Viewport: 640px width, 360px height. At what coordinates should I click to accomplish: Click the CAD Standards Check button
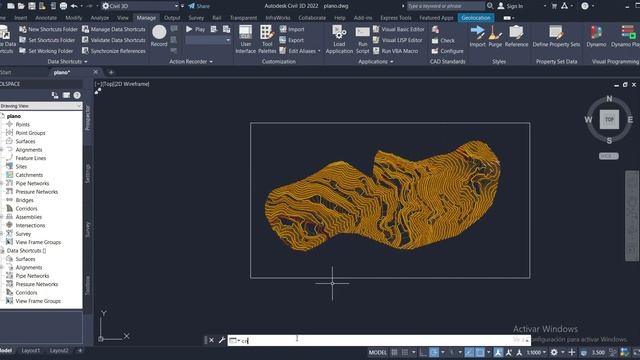443,40
